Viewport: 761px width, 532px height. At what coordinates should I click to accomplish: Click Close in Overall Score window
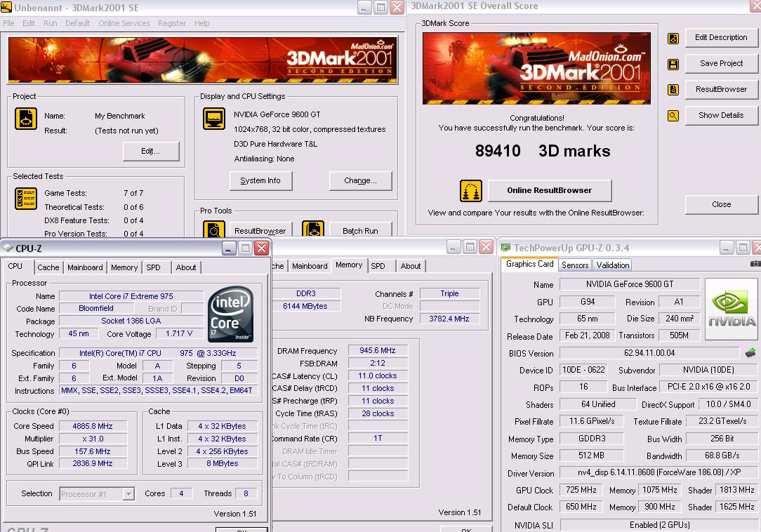pos(721,204)
